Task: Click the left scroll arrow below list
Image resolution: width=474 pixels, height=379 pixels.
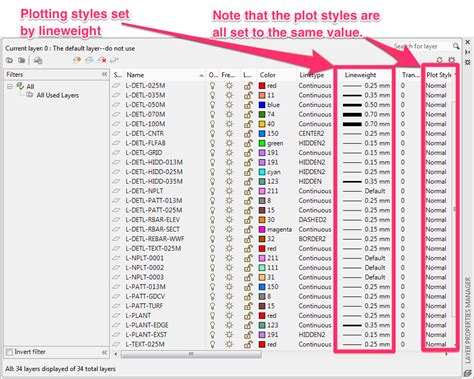Action: tap(115, 354)
